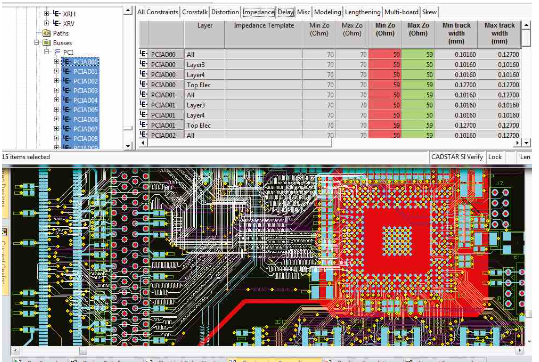Click the net icon beside PCIAD02 in tree
The height and width of the screenshot is (362, 539).
click(67, 81)
